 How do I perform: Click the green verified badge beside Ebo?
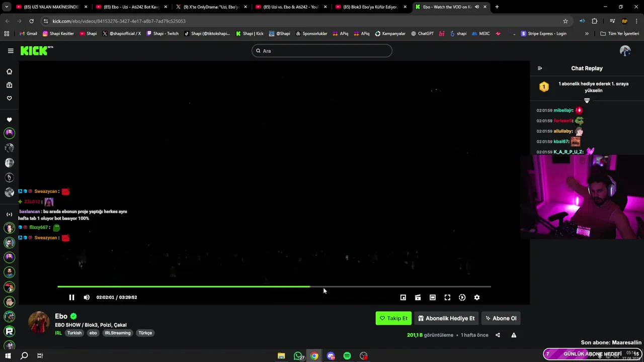(73, 316)
